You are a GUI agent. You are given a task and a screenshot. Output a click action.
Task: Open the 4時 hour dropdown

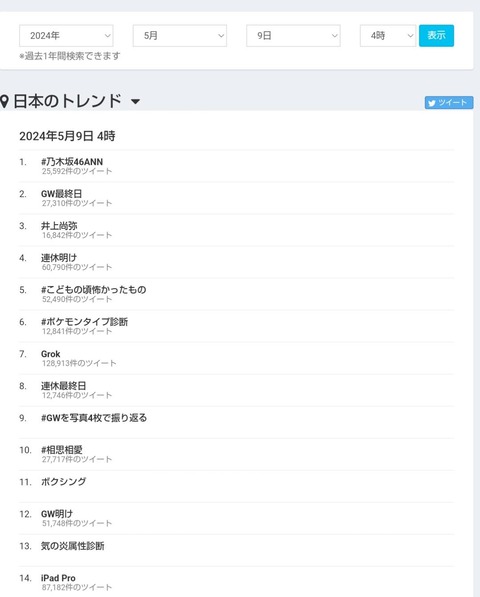[x=388, y=36]
